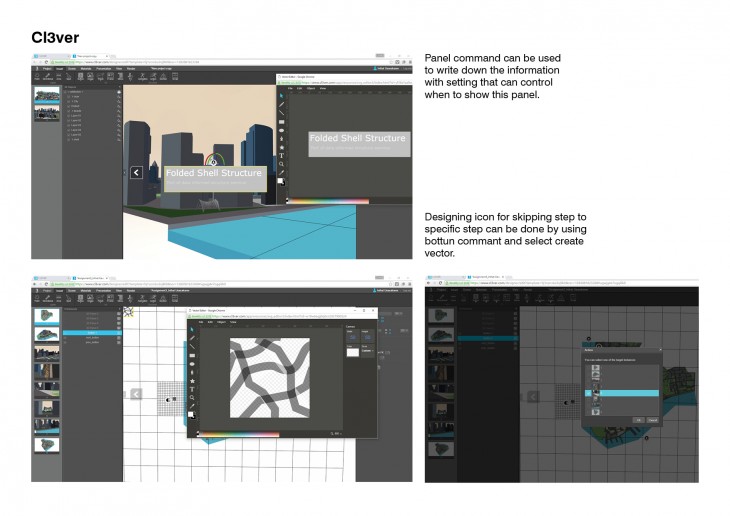The width and height of the screenshot is (730, 516).
Task: Select the Text tool in top vector editor
Action: 281,155
